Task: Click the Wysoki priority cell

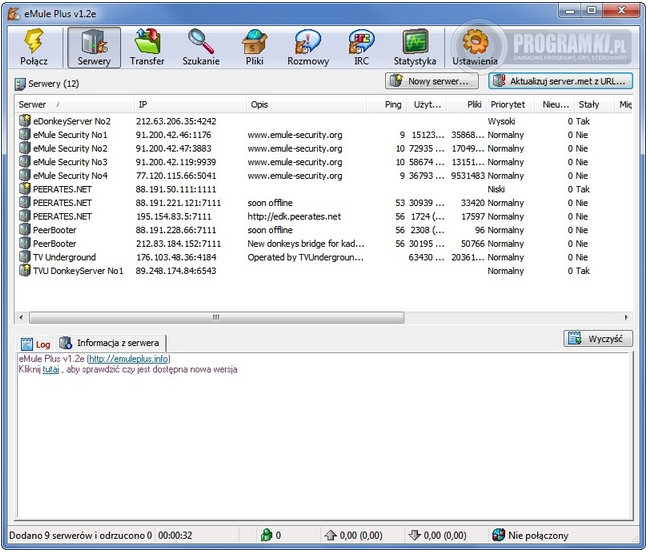Action: pyautogui.click(x=501, y=121)
